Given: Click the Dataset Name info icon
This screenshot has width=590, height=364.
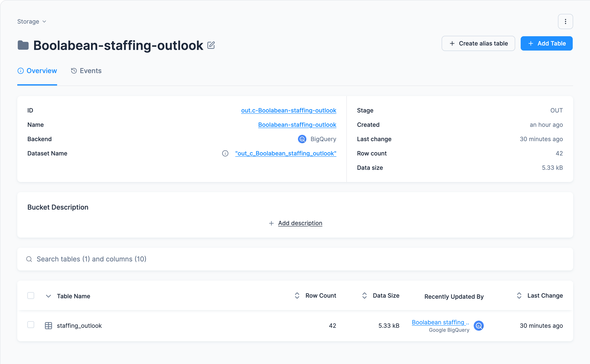Looking at the screenshot, I should pyautogui.click(x=225, y=153).
